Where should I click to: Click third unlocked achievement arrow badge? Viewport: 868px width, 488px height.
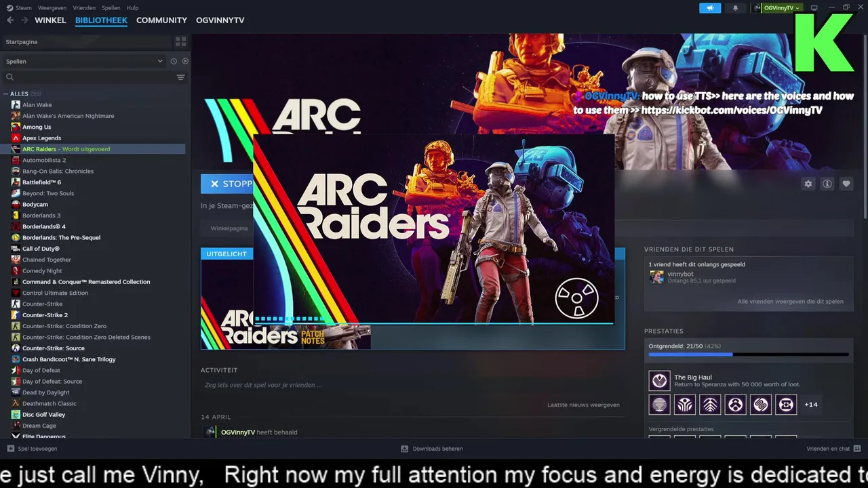[710, 405]
